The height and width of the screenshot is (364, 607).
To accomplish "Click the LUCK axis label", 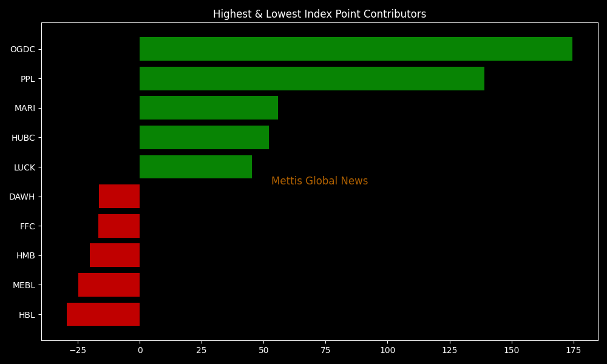I will (x=24, y=167).
